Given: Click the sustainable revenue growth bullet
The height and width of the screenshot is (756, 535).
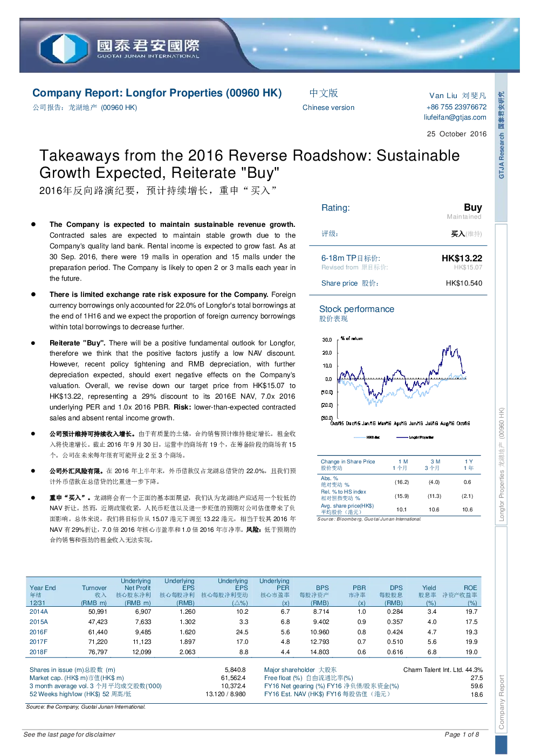Looking at the screenshot, I should click(173, 252).
